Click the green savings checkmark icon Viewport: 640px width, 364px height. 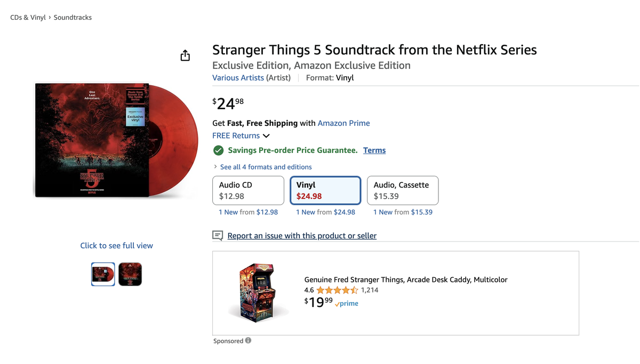click(218, 150)
